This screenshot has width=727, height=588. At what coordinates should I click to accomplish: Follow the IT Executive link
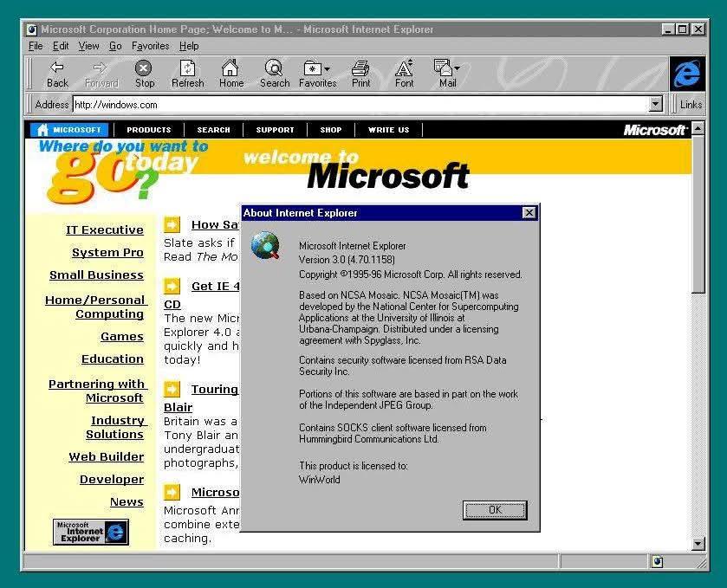click(104, 229)
